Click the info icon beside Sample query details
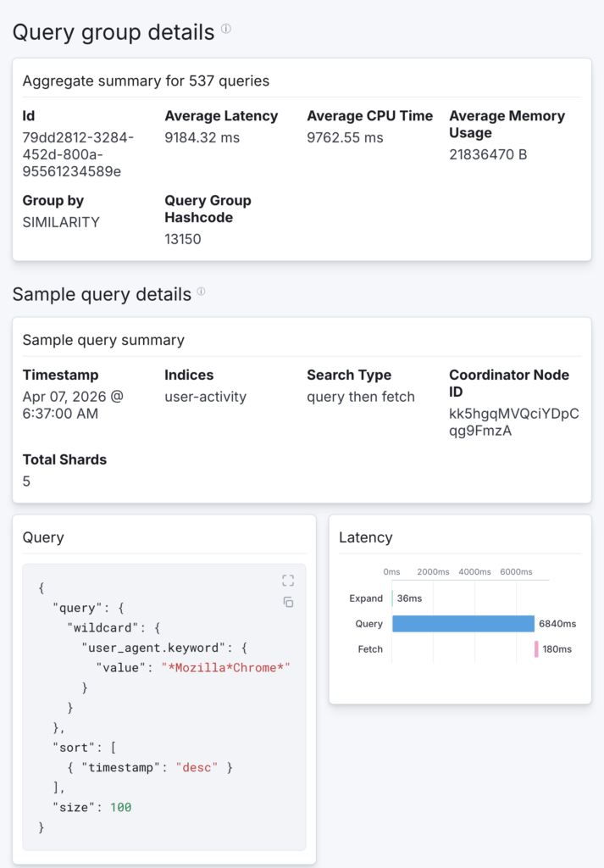 pos(202,292)
